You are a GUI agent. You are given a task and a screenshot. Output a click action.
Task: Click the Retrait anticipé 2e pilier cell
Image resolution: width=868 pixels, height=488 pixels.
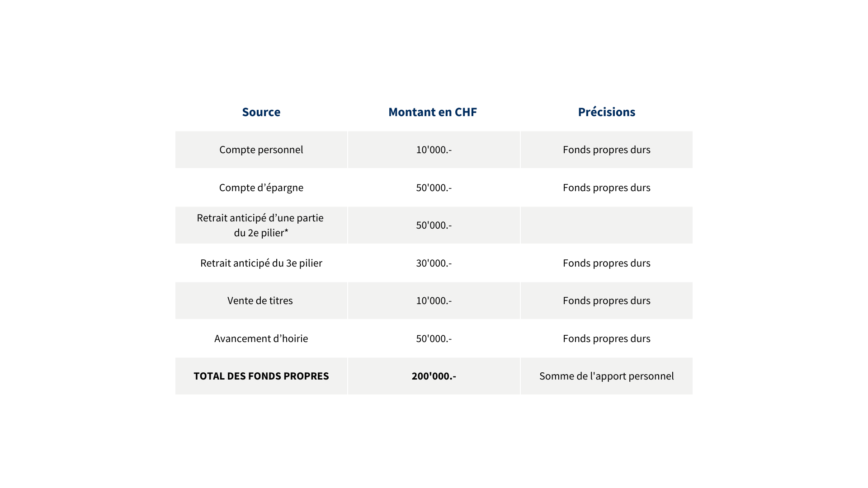(261, 225)
